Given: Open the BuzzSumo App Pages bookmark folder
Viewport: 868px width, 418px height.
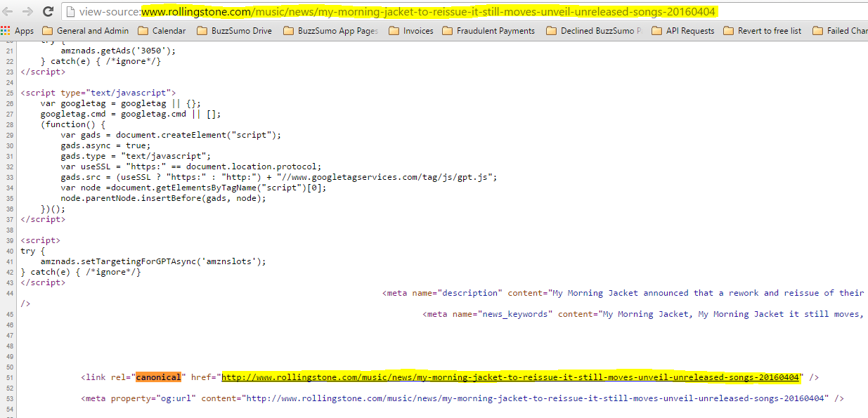Looking at the screenshot, I should 330,31.
